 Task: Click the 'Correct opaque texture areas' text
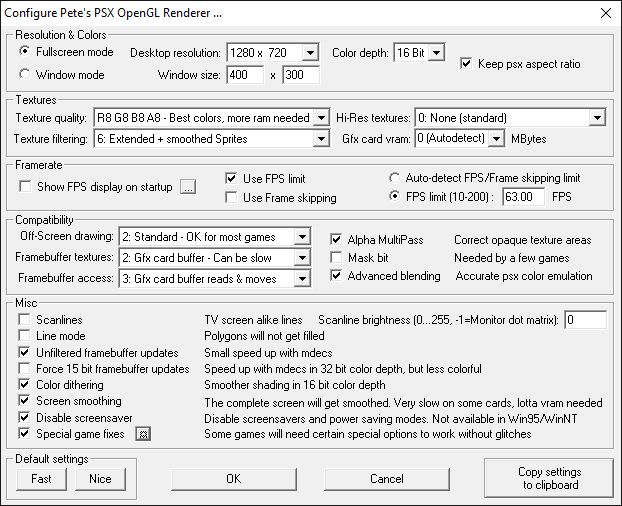522,240
